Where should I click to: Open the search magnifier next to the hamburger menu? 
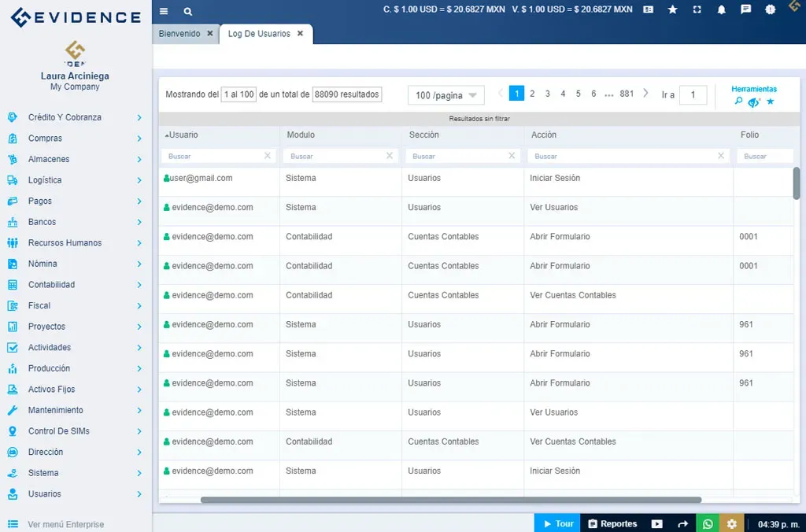point(187,11)
